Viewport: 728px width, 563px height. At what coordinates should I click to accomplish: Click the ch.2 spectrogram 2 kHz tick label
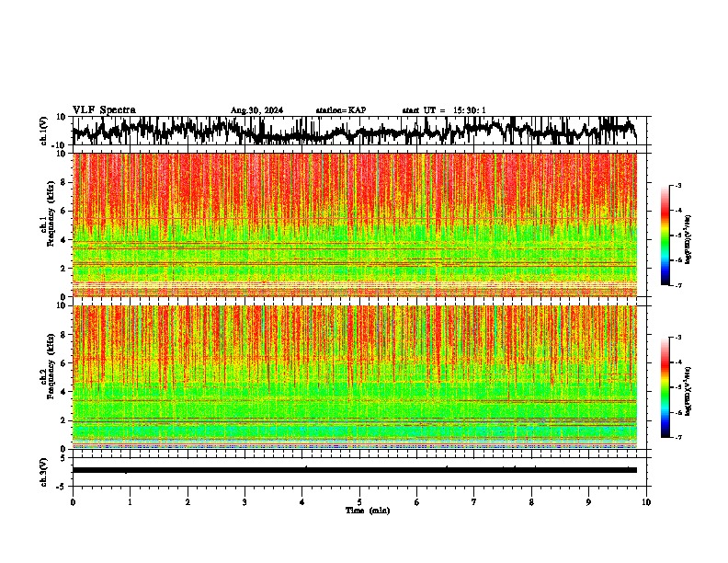pyautogui.click(x=63, y=420)
